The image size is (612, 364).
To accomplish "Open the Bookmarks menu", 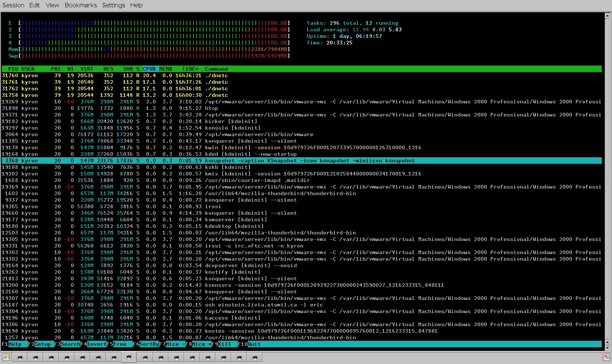I will 81,5.
